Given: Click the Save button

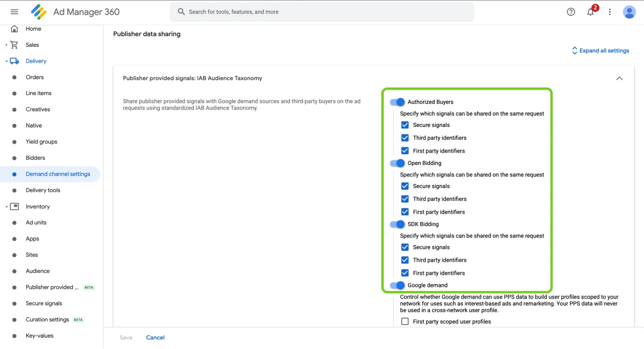Looking at the screenshot, I should (x=126, y=338).
